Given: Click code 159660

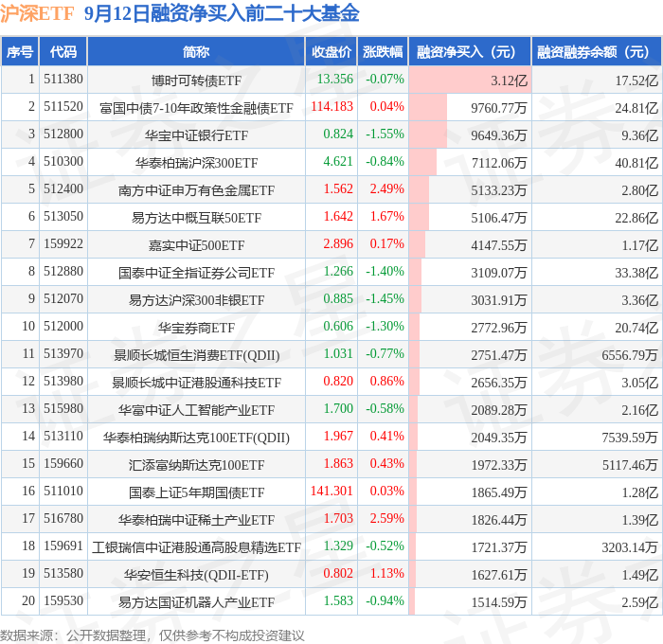Looking at the screenshot, I should tap(63, 464).
